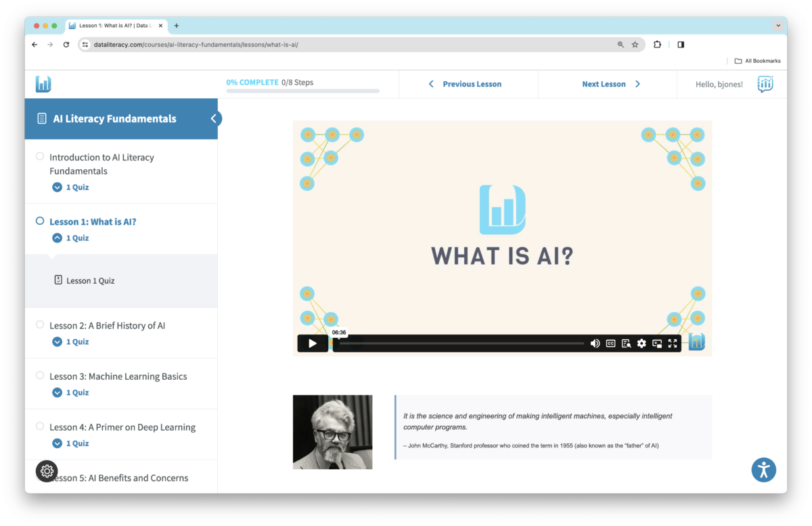This screenshot has height=526, width=812.
Task: Open the rewards icon next to Hello, bjones
Action: 765,84
